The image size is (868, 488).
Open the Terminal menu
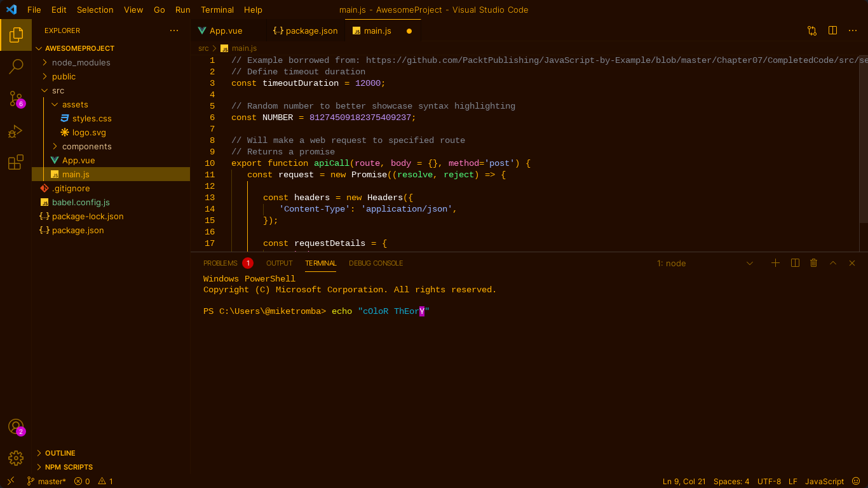tap(217, 10)
